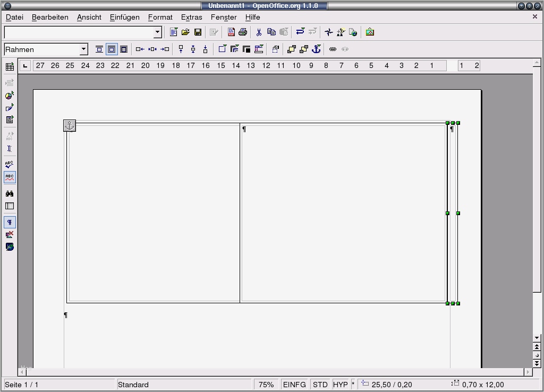
Task: Toggle online layout globe icon
Action: click(10, 247)
